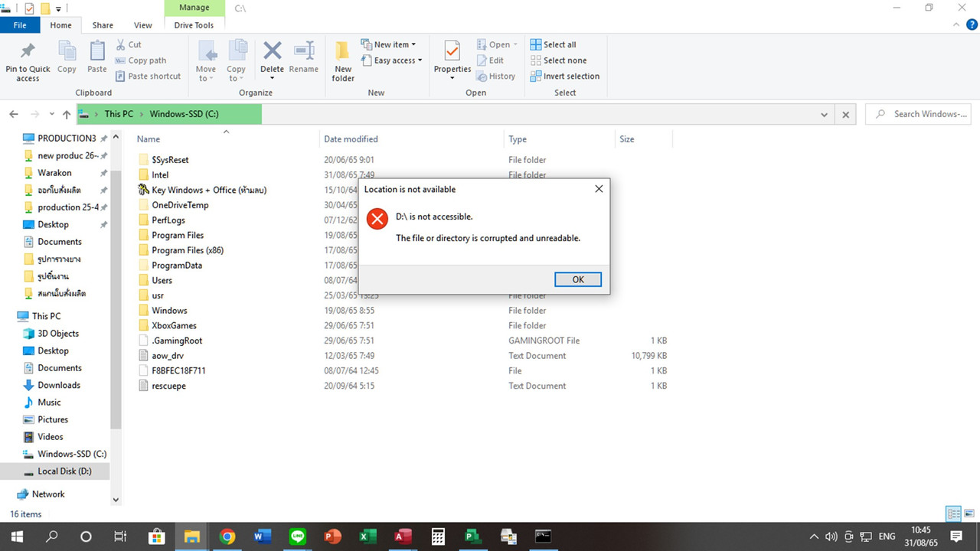Sort by the Size column header
This screenshot has height=551, width=980.
coord(627,139)
